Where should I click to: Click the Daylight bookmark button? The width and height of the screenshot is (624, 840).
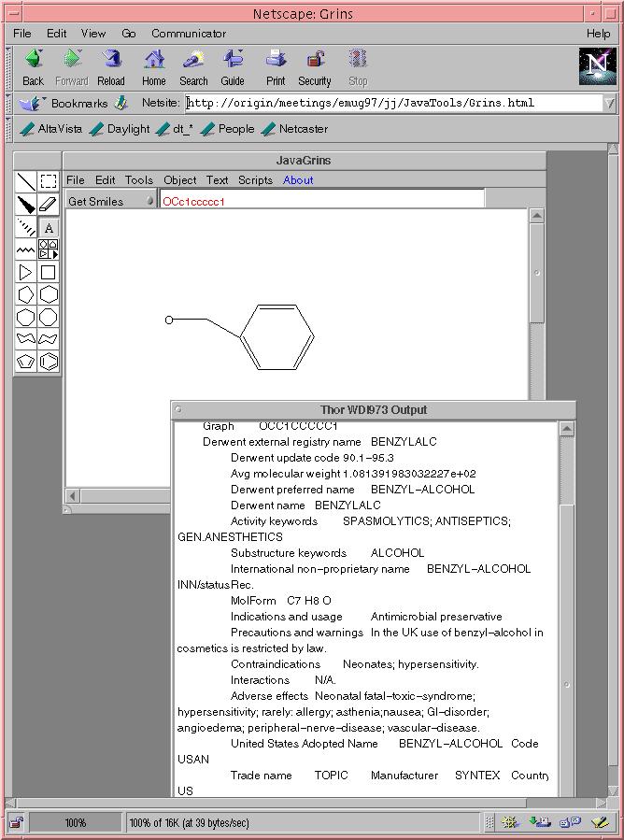coord(121,129)
